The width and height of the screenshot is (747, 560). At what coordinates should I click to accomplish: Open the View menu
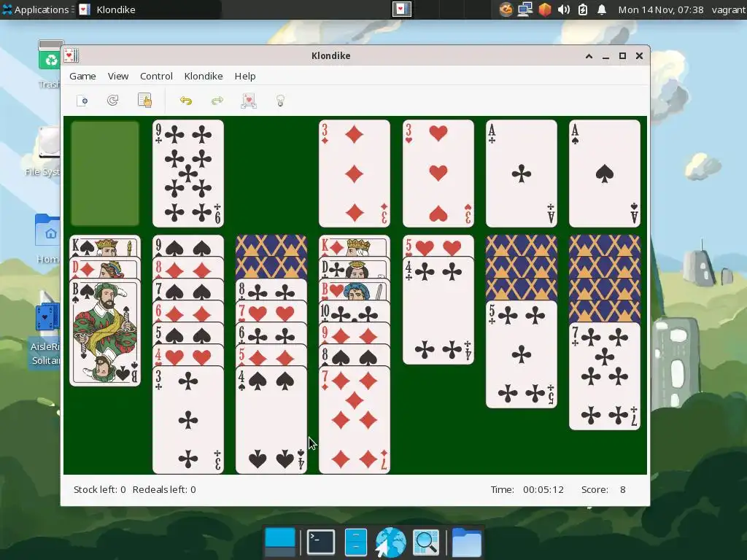point(117,76)
